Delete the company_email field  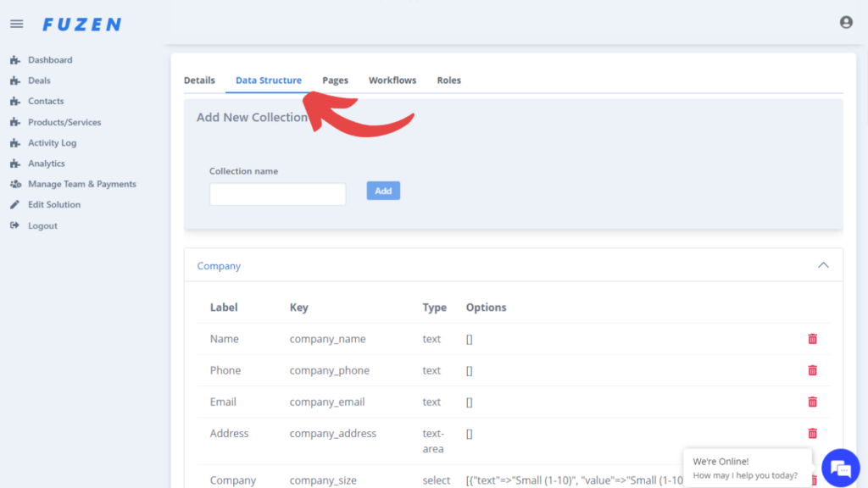click(x=812, y=402)
